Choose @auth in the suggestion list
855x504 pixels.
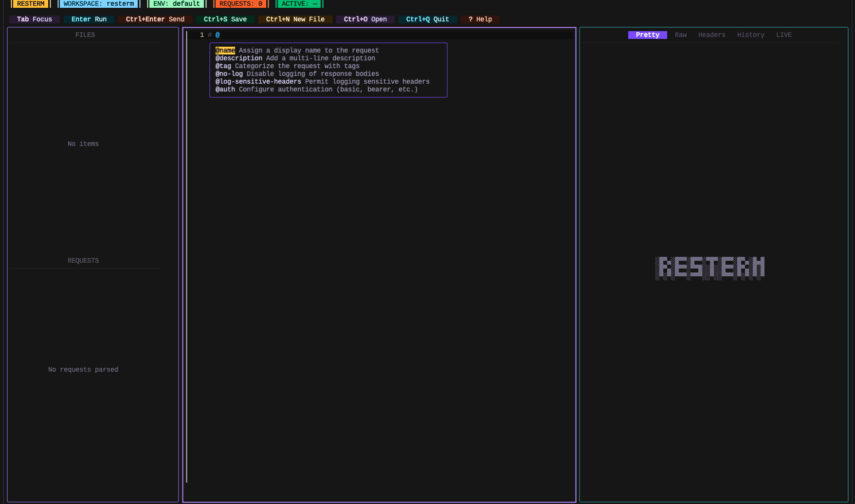point(225,89)
